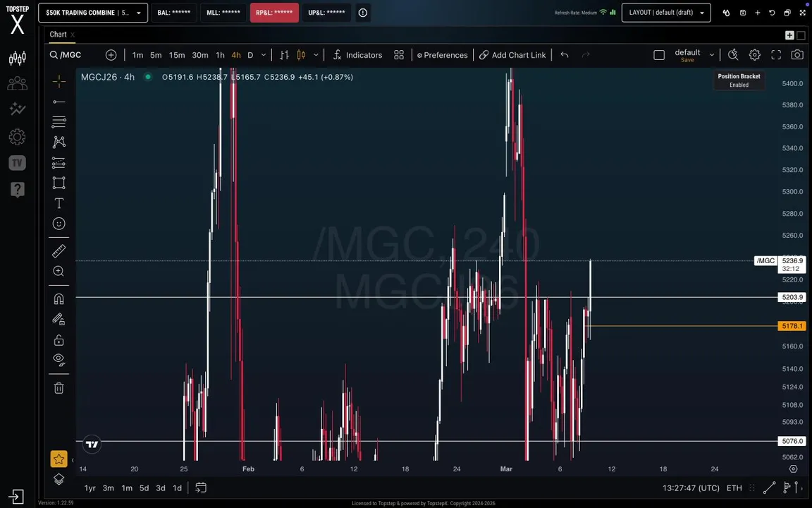This screenshot has width=812, height=508.
Task: Select the Chart tab
Action: coord(58,34)
